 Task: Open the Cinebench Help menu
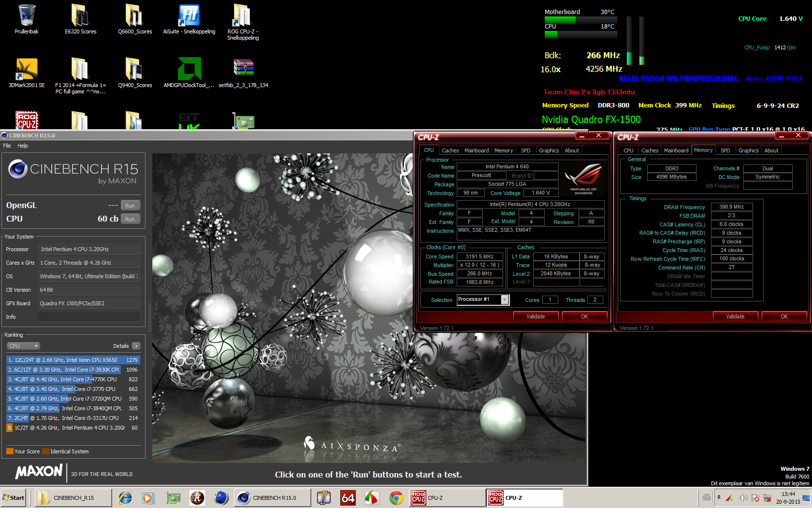[x=23, y=146]
